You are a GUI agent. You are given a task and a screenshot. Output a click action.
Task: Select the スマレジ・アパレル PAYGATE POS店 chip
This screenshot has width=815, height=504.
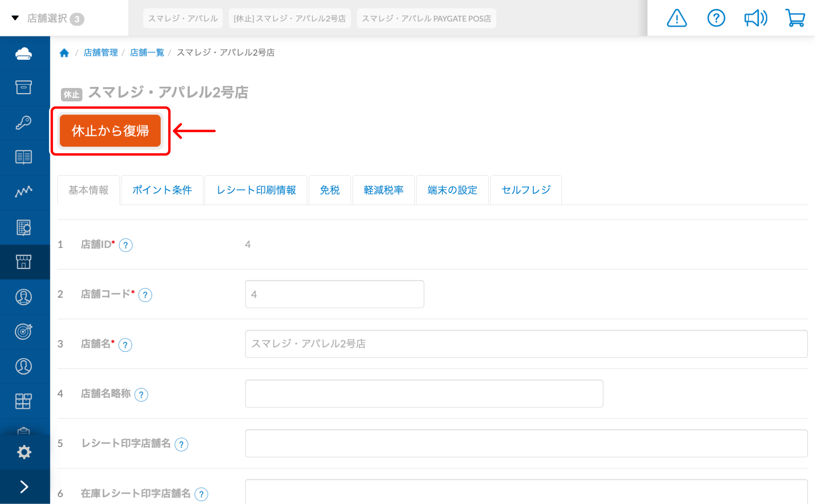[x=426, y=18]
